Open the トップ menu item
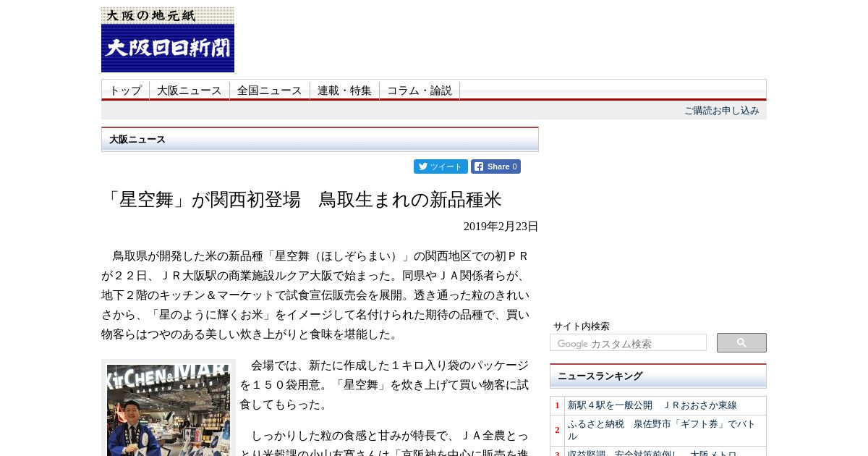The height and width of the screenshot is (456, 868). click(x=126, y=90)
